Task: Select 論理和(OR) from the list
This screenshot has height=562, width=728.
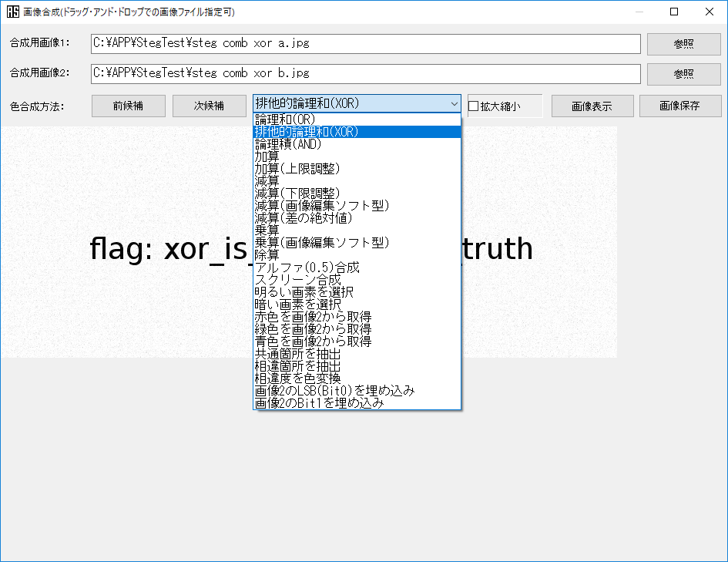Action: 357,119
